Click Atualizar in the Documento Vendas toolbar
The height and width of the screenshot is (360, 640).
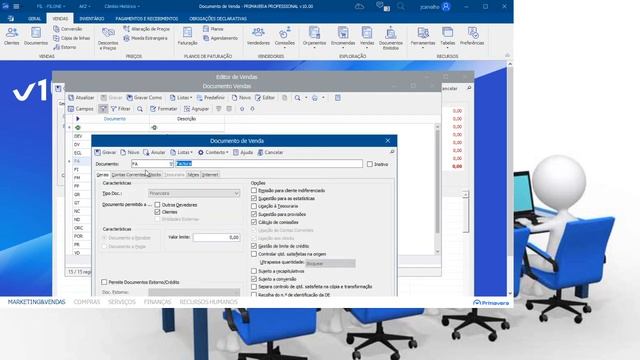[81, 98]
